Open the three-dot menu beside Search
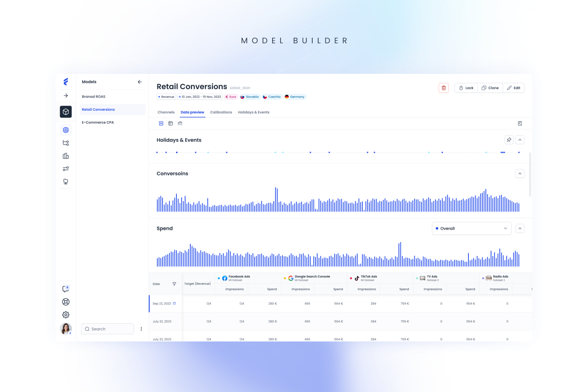Image resolution: width=588 pixels, height=392 pixels. coord(141,329)
